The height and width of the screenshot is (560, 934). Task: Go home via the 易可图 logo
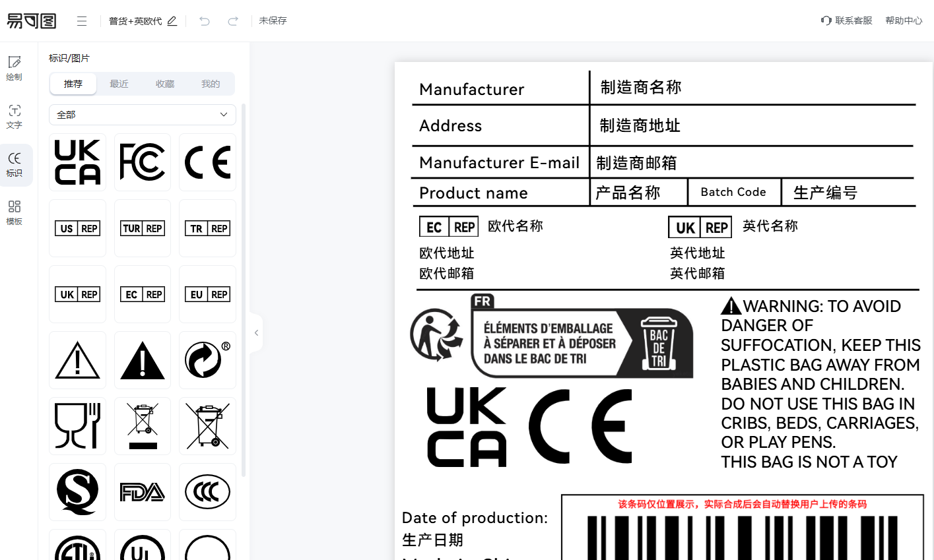coord(32,21)
